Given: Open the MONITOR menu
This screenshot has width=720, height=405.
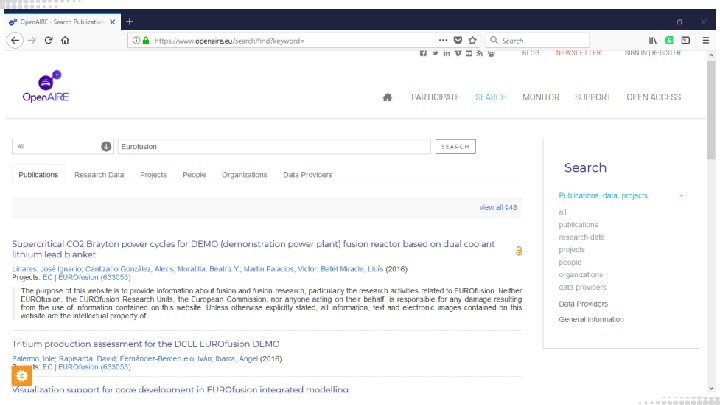Looking at the screenshot, I should (540, 97).
